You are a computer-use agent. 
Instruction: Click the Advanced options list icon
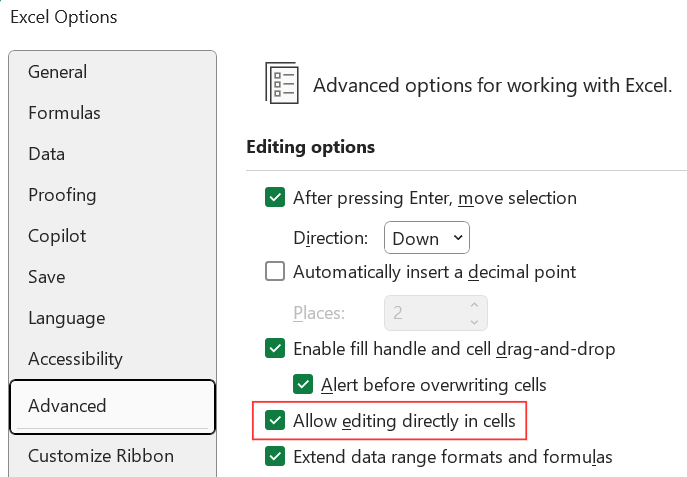click(282, 83)
